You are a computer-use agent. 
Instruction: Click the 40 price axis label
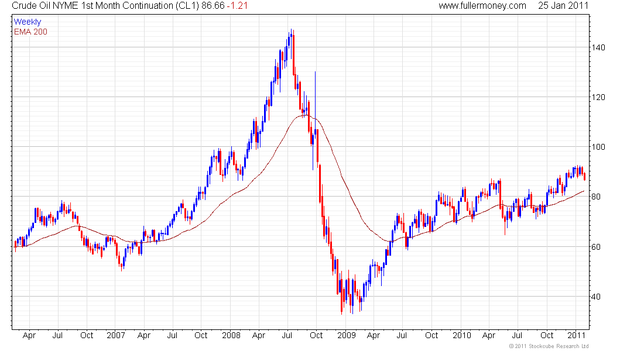(x=596, y=297)
